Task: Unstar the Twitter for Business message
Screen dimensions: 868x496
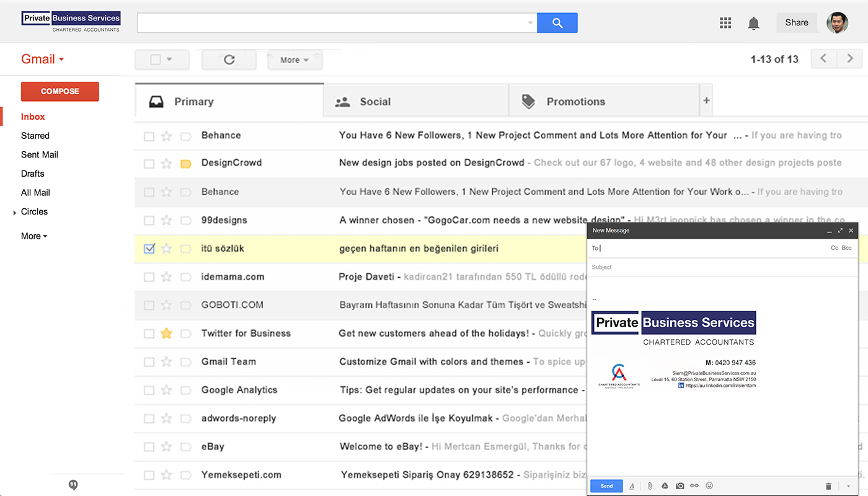Action: [166, 334]
